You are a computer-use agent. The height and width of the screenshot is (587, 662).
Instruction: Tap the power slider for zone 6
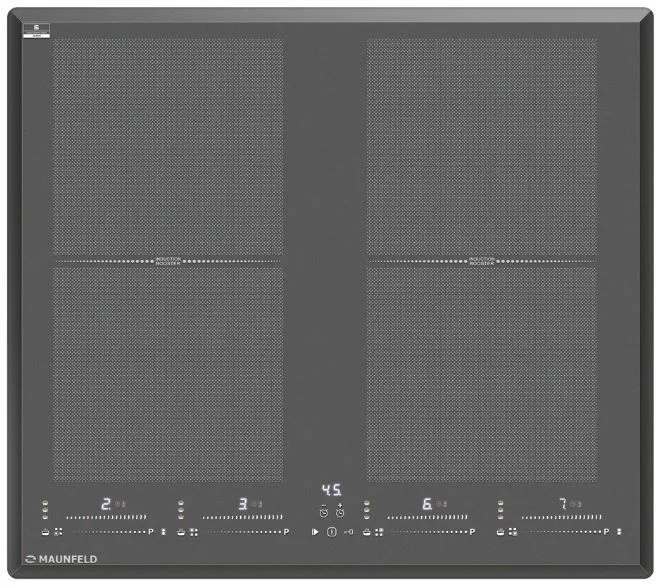[427, 518]
